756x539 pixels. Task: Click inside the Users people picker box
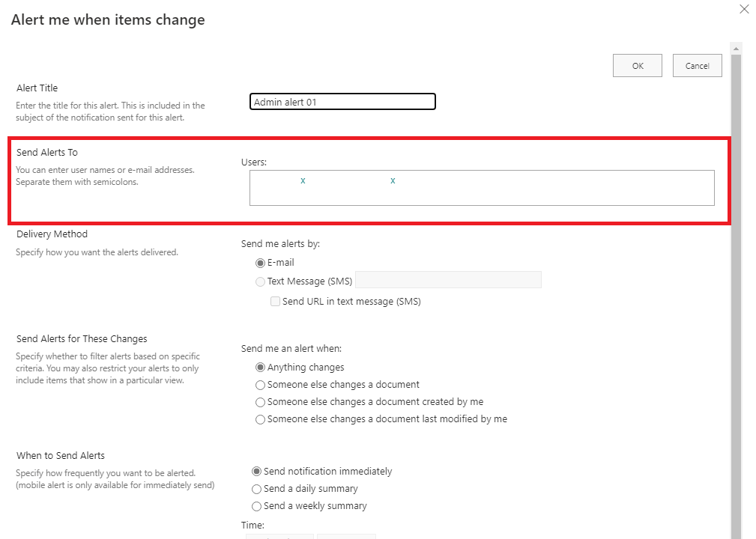pyautogui.click(x=482, y=188)
